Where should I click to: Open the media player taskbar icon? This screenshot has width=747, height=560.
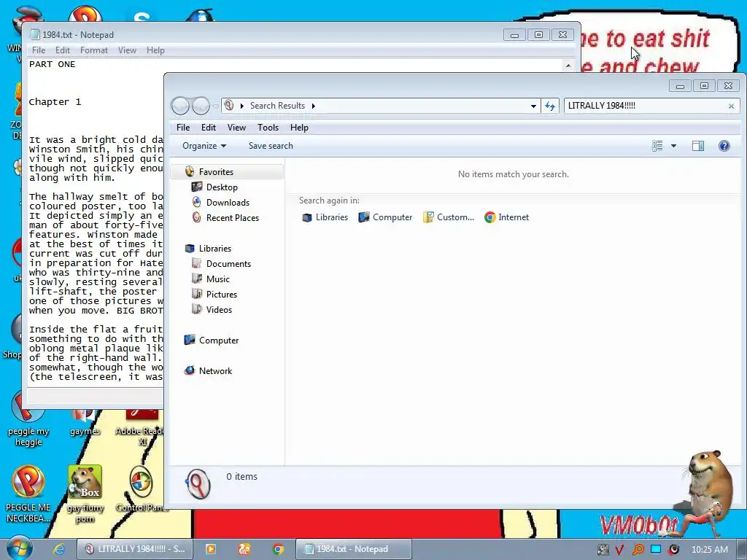click(x=211, y=549)
